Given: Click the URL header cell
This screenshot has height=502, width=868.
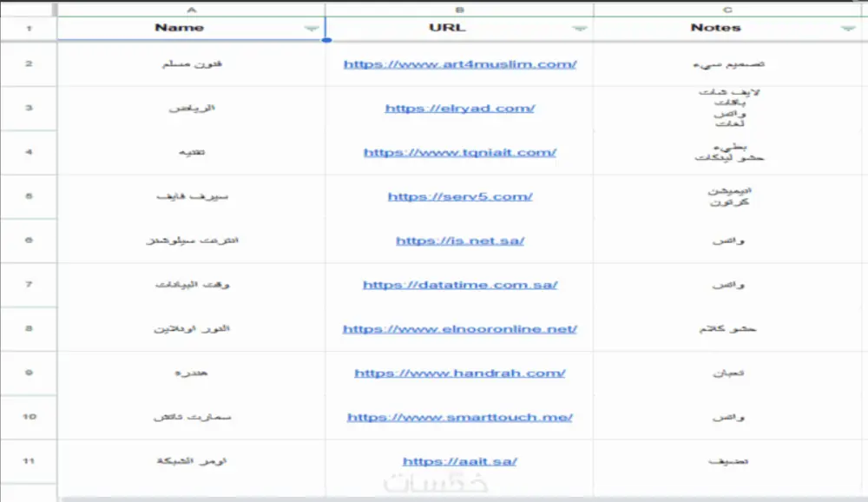Looking at the screenshot, I should pyautogui.click(x=459, y=29).
